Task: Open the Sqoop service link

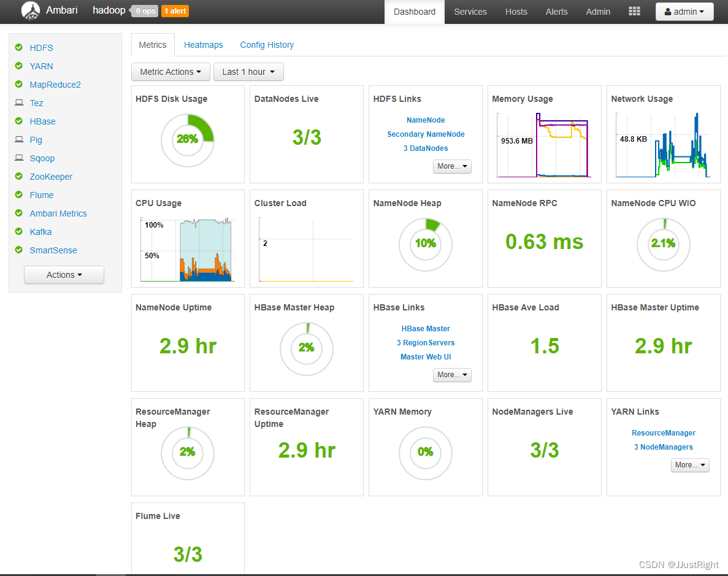Action: [x=42, y=158]
